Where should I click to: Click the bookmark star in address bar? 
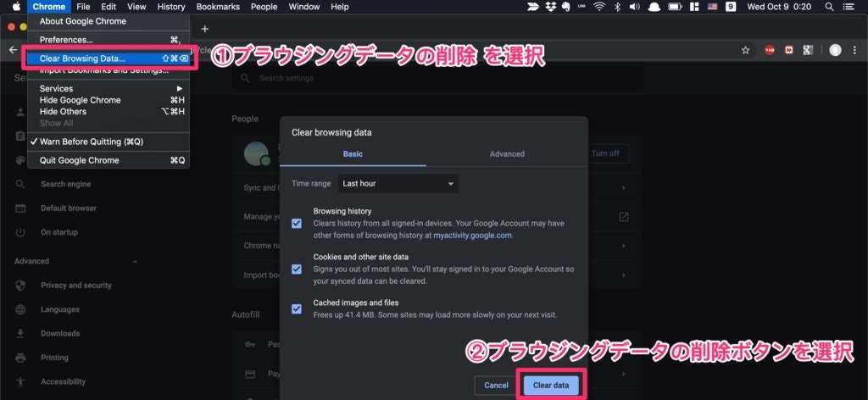(x=745, y=50)
